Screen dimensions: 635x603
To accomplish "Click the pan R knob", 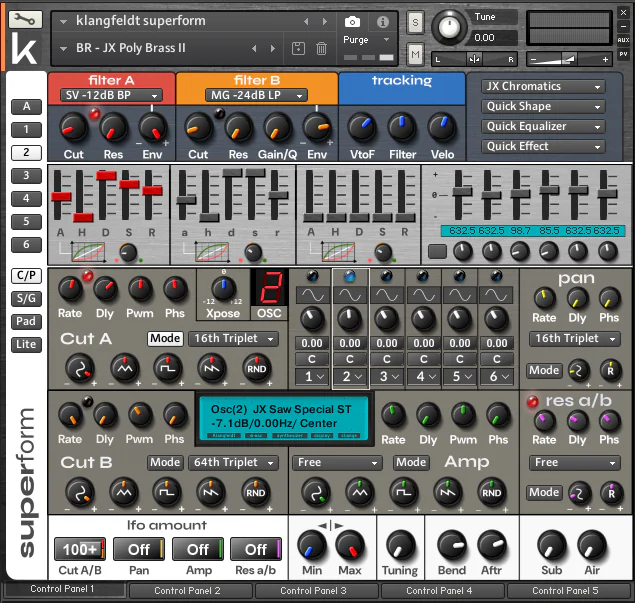I will click(610, 370).
